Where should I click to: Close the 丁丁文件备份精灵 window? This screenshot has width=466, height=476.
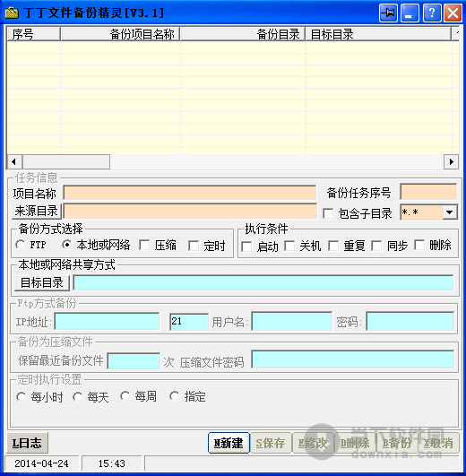[453, 13]
